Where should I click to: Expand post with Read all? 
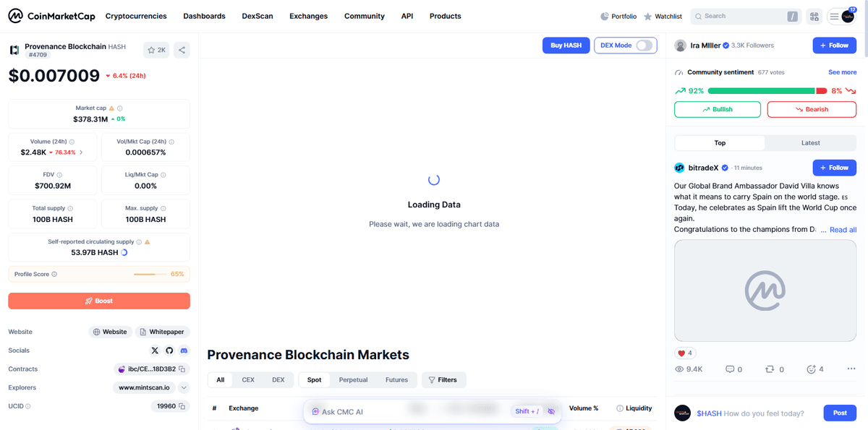(x=843, y=230)
